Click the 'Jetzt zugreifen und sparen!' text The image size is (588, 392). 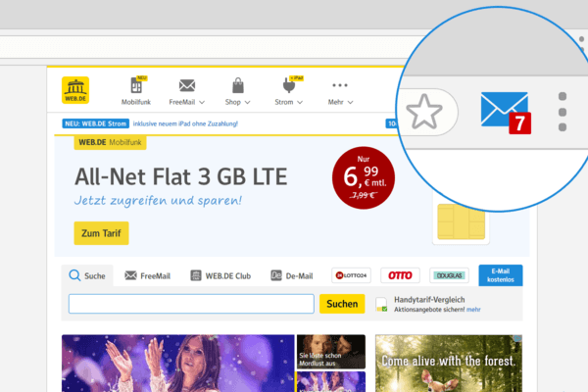coord(158,200)
